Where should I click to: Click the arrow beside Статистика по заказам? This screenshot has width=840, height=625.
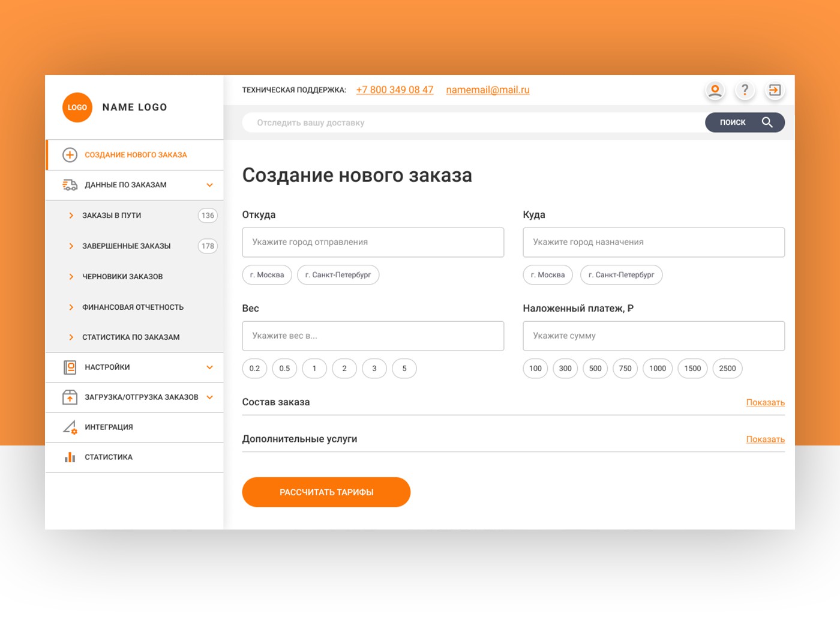coord(71,337)
